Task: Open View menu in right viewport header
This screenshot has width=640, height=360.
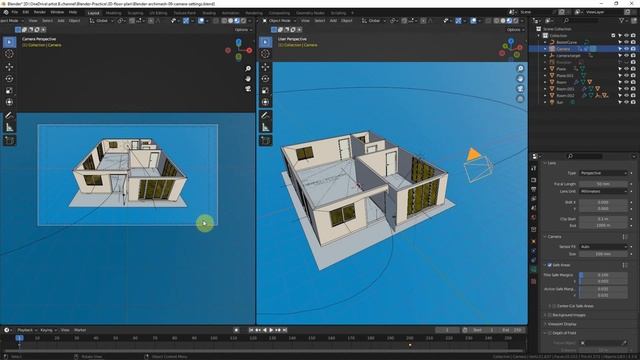Action: click(305, 20)
